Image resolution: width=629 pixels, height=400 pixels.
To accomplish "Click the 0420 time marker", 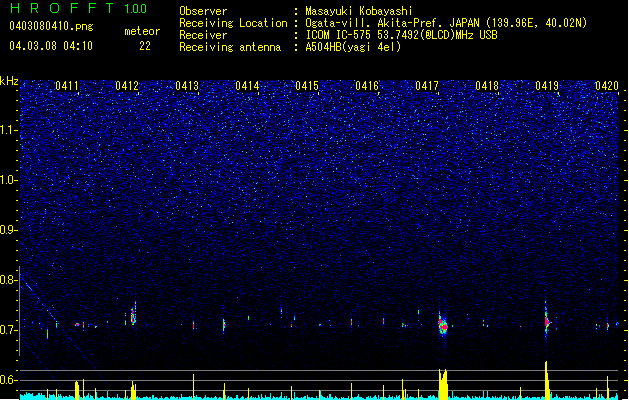I will (607, 86).
